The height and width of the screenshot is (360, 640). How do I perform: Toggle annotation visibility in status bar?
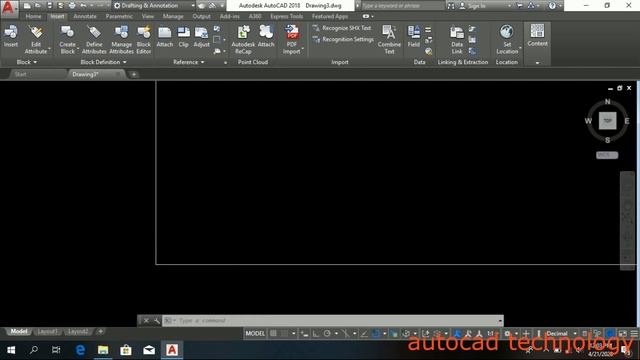(468, 333)
